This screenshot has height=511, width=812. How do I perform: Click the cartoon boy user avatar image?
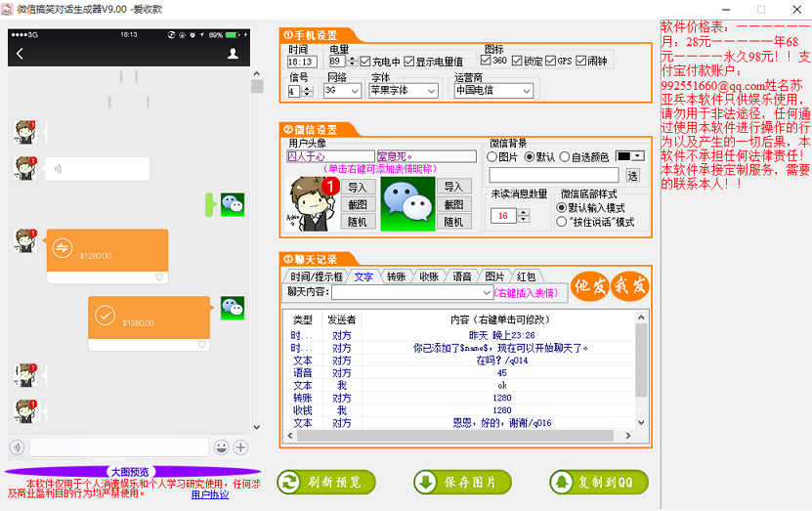[313, 204]
